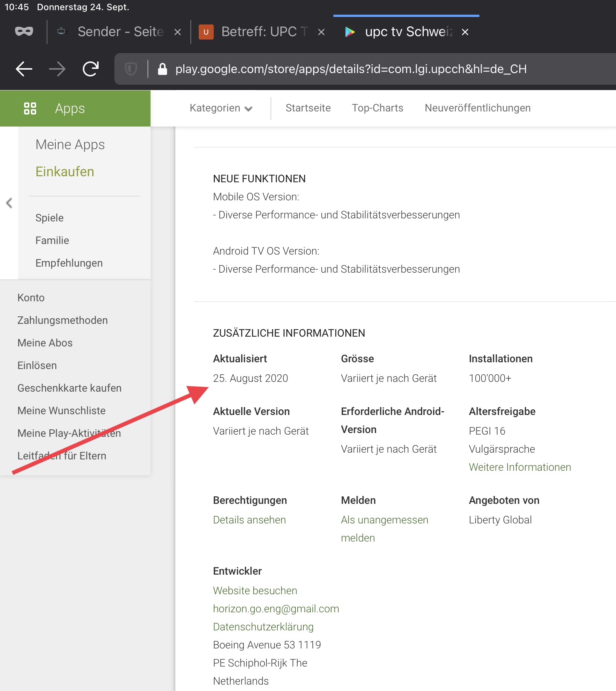
Task: Open the green Apps section header
Action: (x=75, y=108)
